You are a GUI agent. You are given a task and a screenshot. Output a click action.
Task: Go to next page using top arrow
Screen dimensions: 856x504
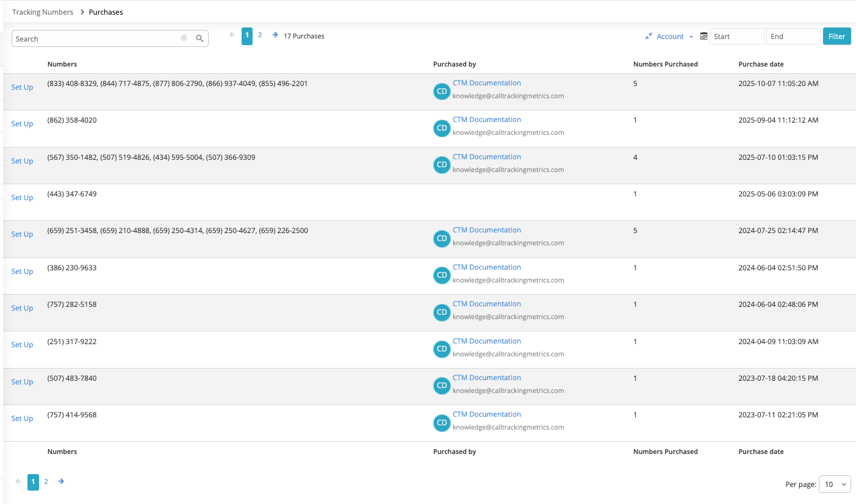(275, 35)
